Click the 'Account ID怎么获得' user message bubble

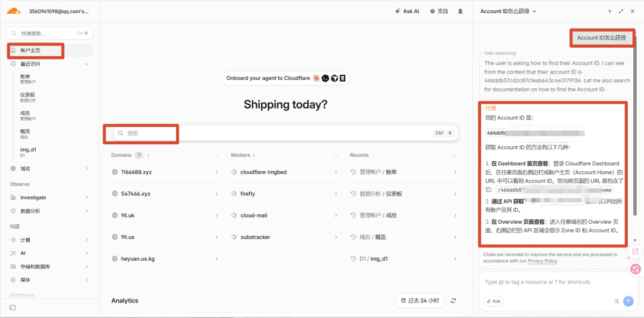pos(601,38)
